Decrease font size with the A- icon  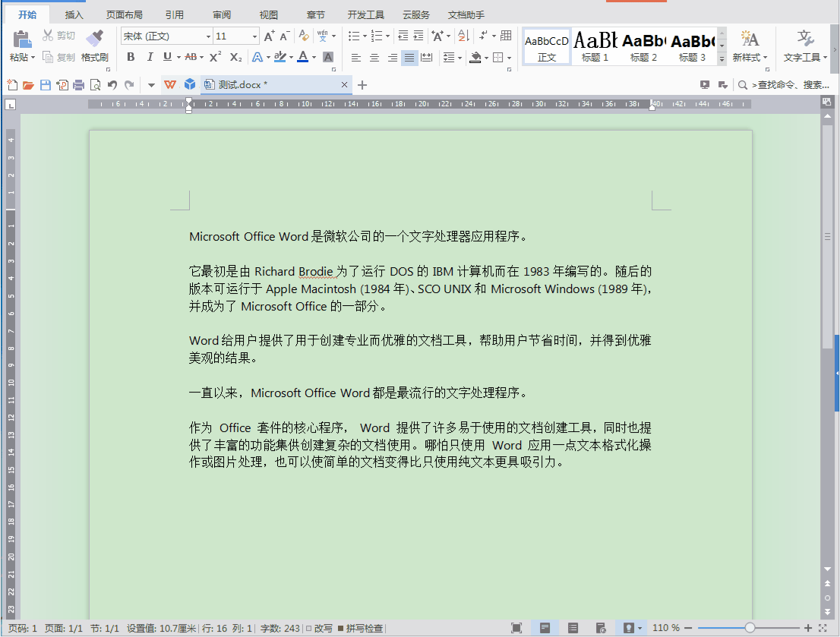coord(285,36)
